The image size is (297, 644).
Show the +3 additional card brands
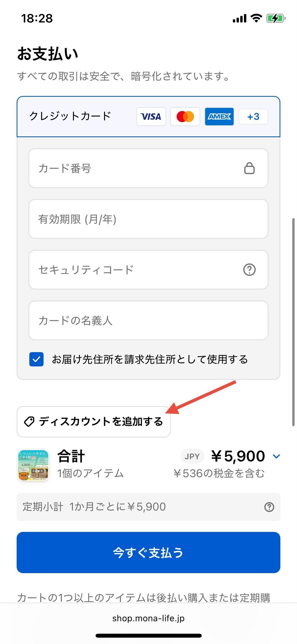253,116
